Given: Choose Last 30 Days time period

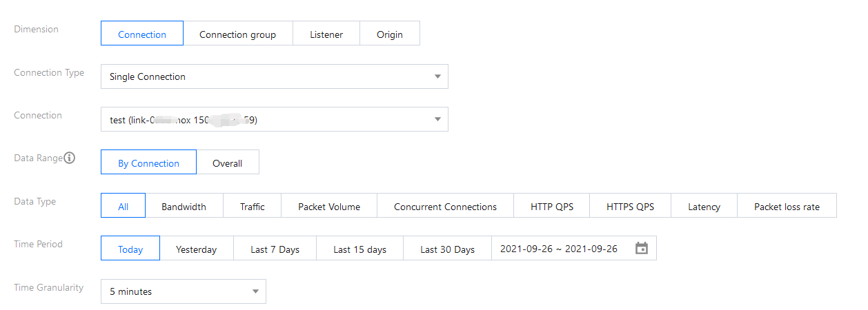Looking at the screenshot, I should pyautogui.click(x=447, y=249).
